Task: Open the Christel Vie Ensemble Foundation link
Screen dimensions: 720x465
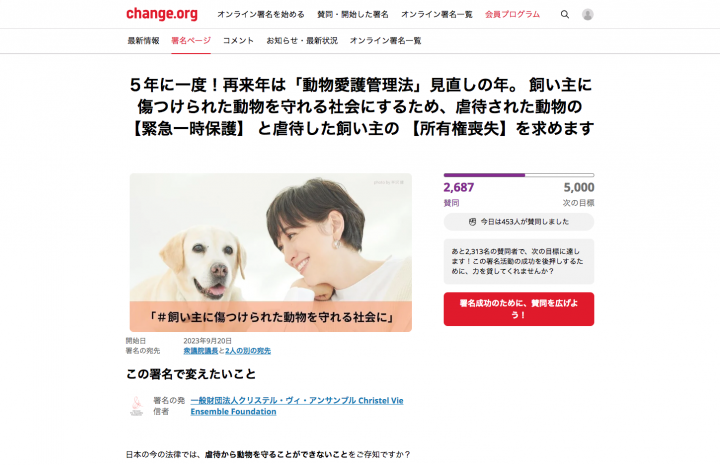Action: click(297, 406)
